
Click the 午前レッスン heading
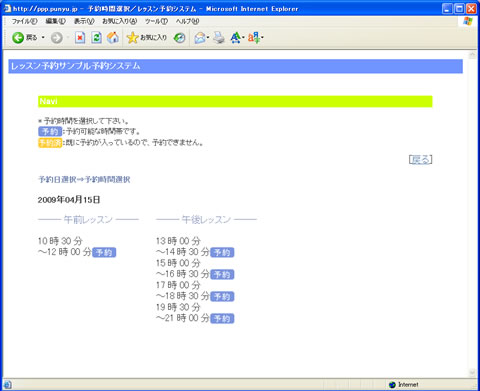tap(88, 219)
